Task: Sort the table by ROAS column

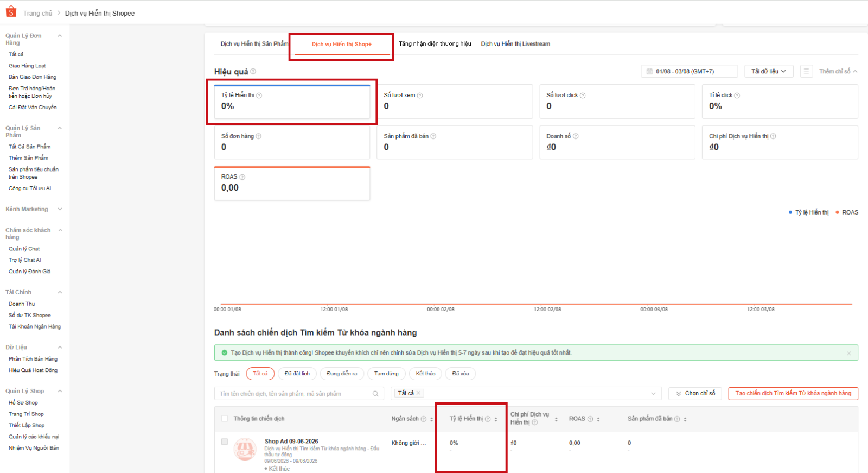Action: [598, 419]
